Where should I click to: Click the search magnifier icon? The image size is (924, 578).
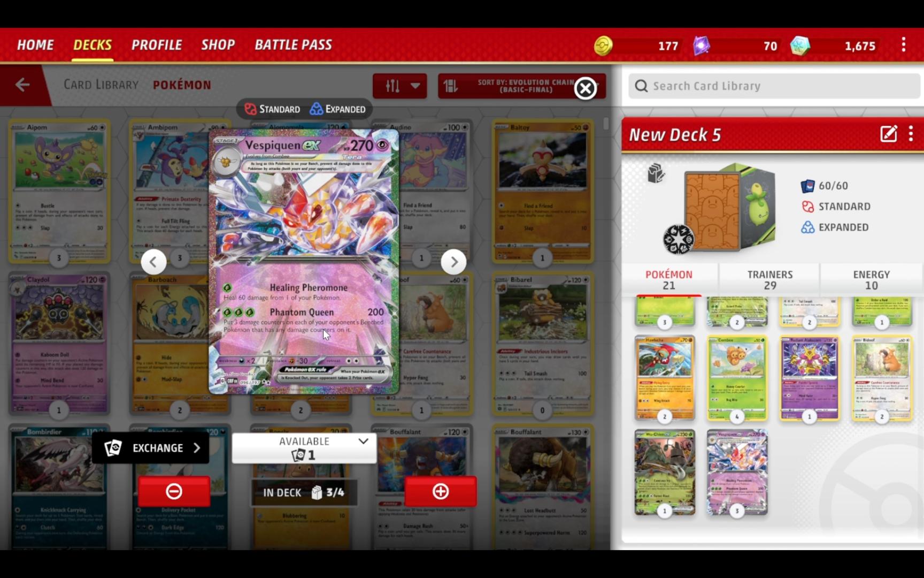(641, 86)
